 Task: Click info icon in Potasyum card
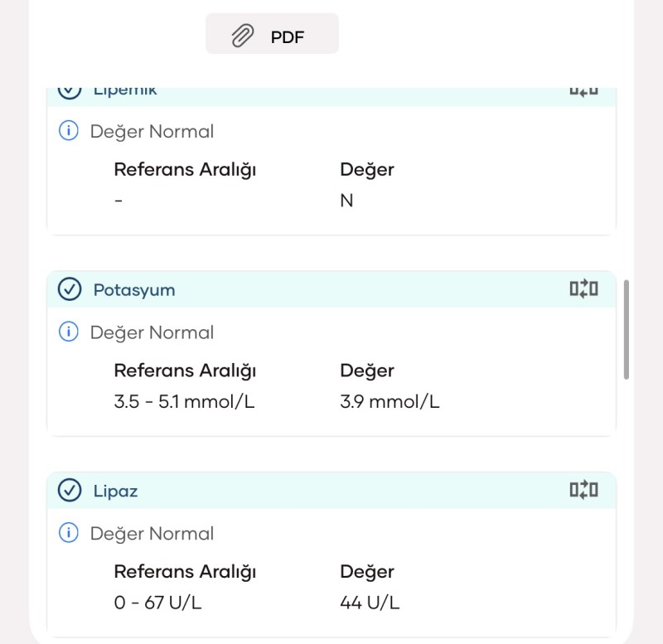[x=69, y=331]
